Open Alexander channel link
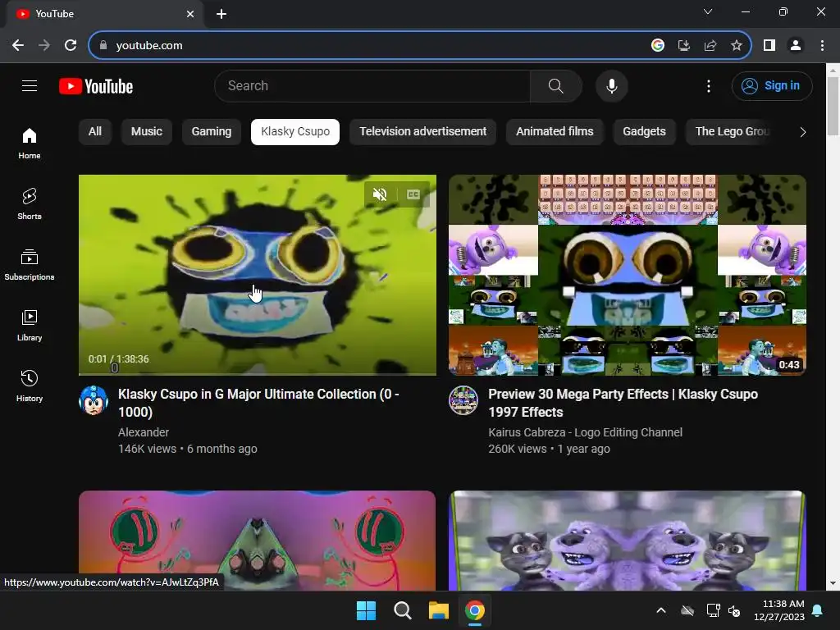This screenshot has width=840, height=630. point(144,432)
